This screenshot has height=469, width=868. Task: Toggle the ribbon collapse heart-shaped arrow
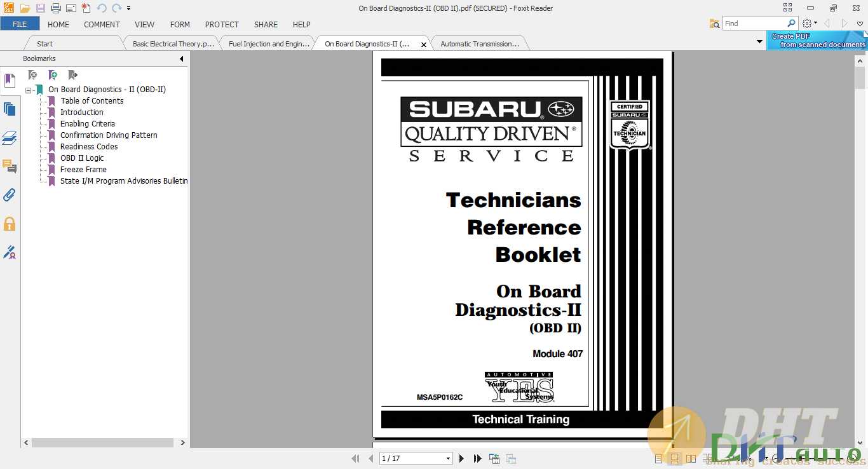click(x=860, y=24)
